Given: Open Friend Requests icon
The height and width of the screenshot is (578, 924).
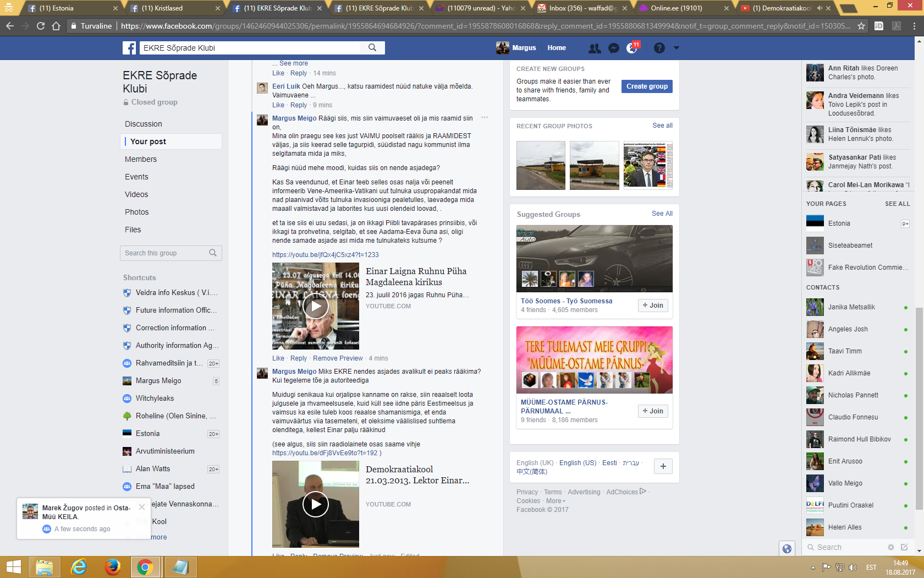Looking at the screenshot, I should 595,48.
